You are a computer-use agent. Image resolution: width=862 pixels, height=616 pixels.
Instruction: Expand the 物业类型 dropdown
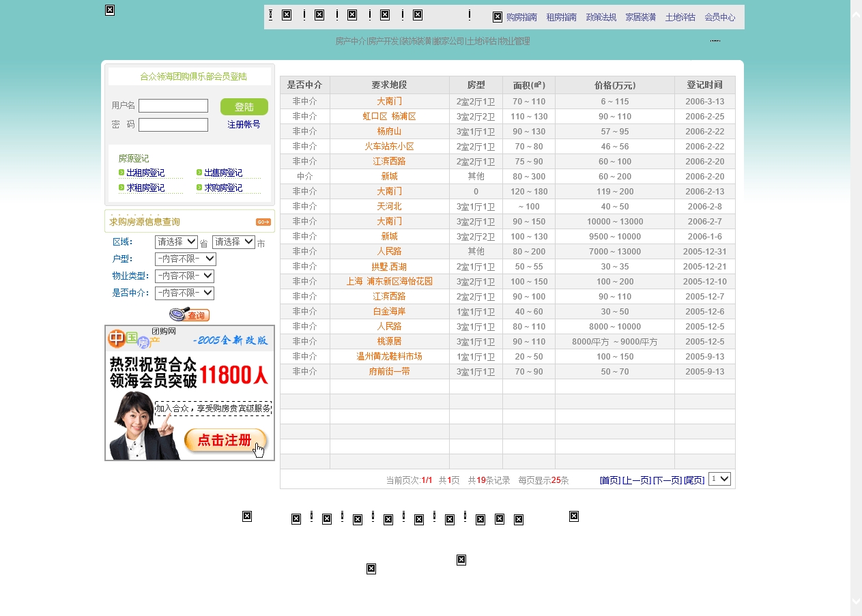coord(184,276)
